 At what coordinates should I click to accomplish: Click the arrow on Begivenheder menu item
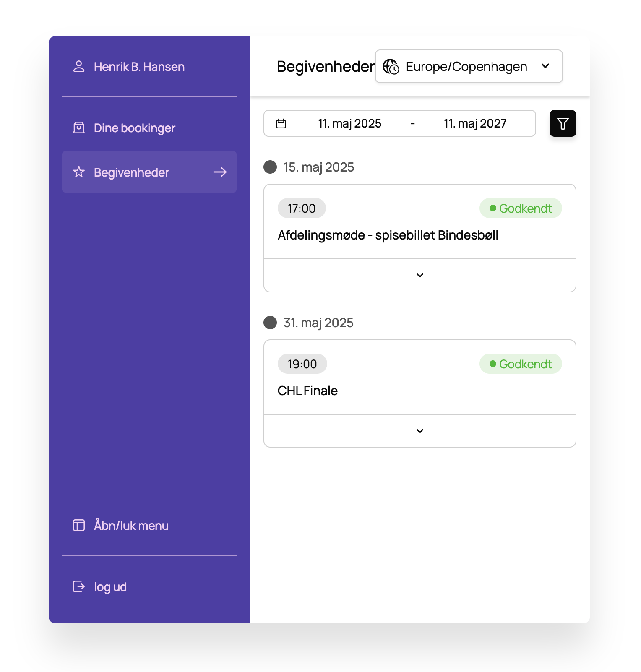coord(220,172)
